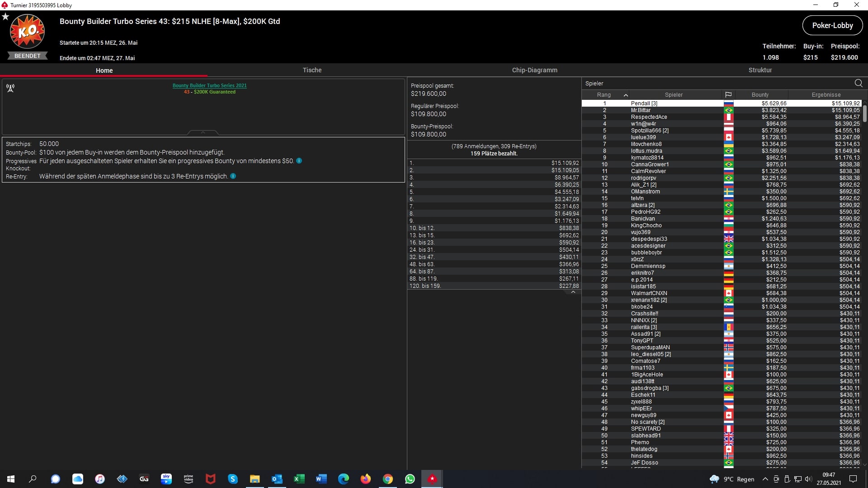
Task: Open the Chip-Diagramm tab
Action: (x=534, y=70)
